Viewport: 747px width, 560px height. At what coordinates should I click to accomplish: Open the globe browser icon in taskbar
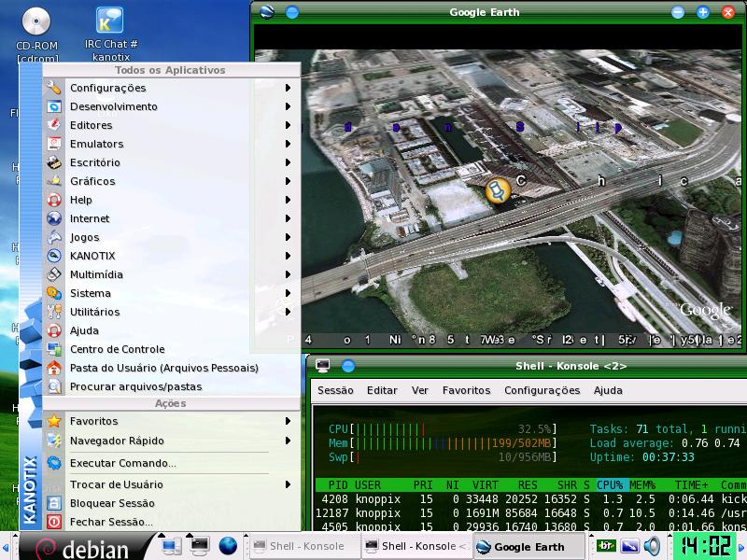coord(228,546)
